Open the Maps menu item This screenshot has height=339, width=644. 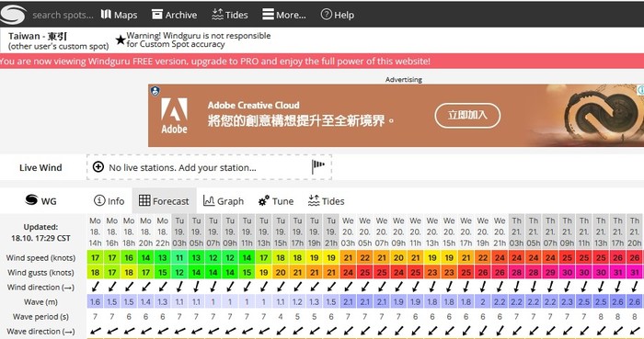[119, 15]
